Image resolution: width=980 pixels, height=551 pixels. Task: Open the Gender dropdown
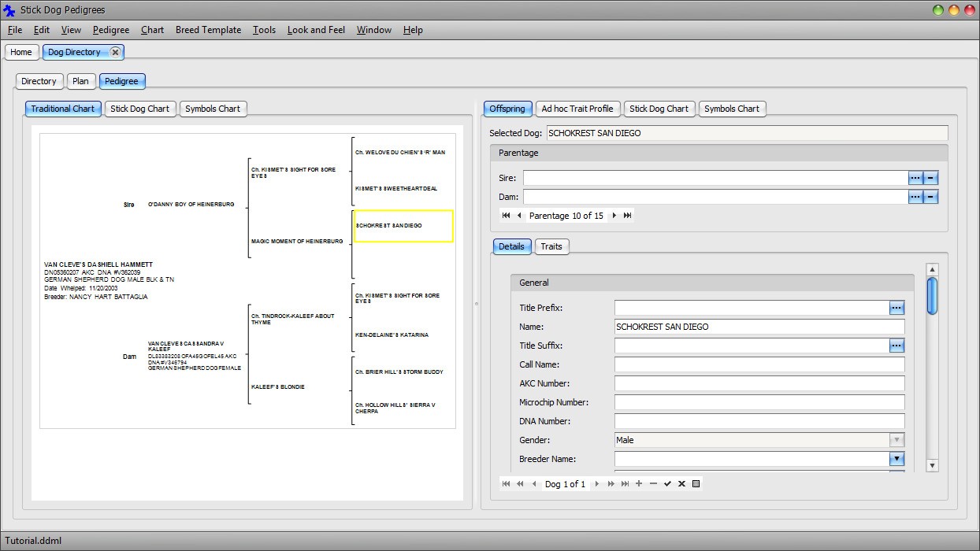pos(896,440)
